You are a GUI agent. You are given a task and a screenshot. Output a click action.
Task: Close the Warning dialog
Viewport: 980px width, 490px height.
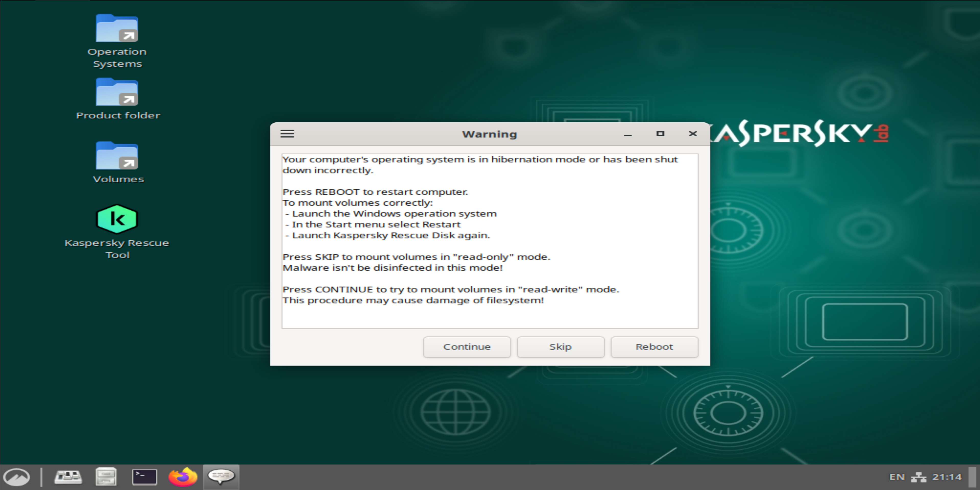tap(693, 134)
